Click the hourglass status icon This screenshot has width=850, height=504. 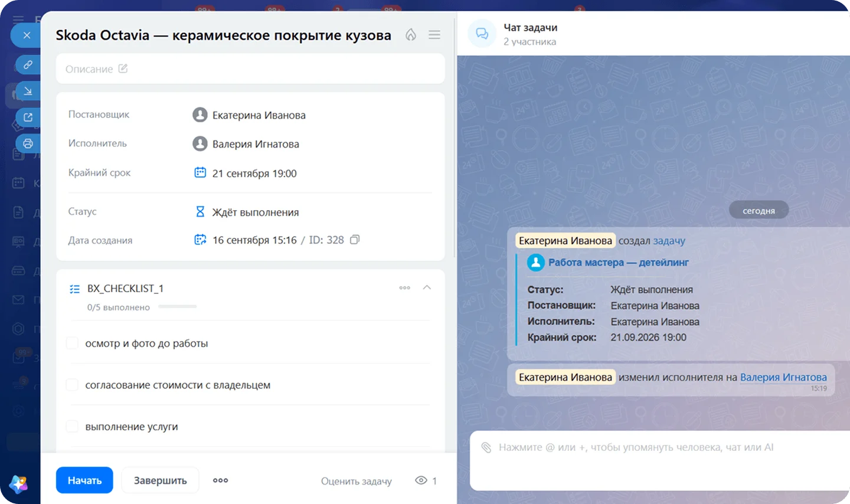200,211
